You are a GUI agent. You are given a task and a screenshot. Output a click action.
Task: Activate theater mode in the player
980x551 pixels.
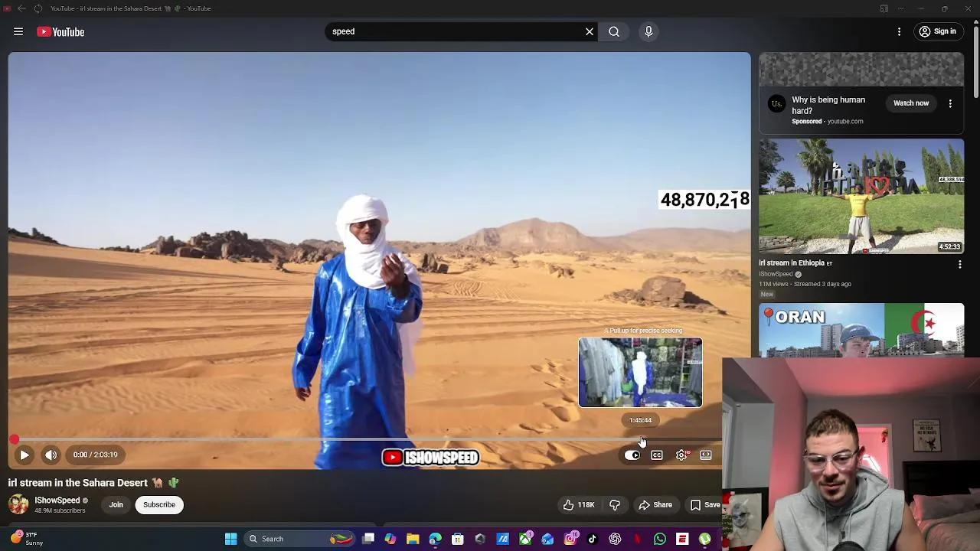click(x=705, y=455)
